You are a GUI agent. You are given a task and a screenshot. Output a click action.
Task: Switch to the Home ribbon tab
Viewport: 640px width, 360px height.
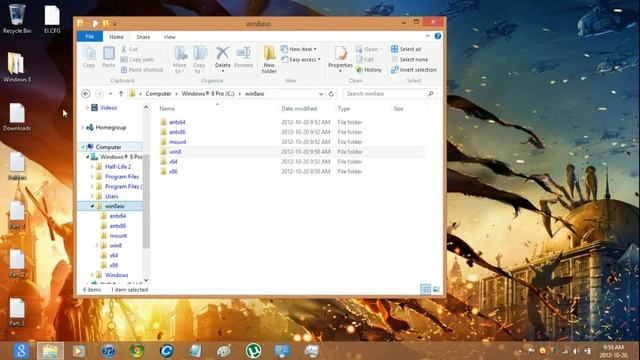pyautogui.click(x=116, y=37)
